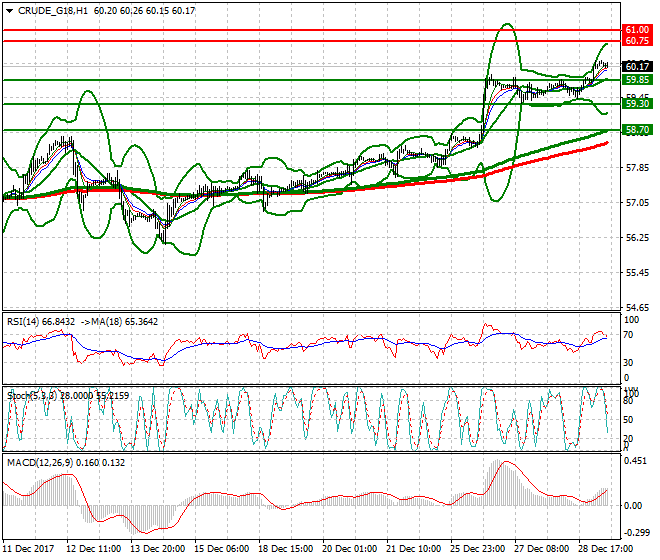
Task: Click the RSI(14) 66.8432 indicator label
Action: point(41,322)
